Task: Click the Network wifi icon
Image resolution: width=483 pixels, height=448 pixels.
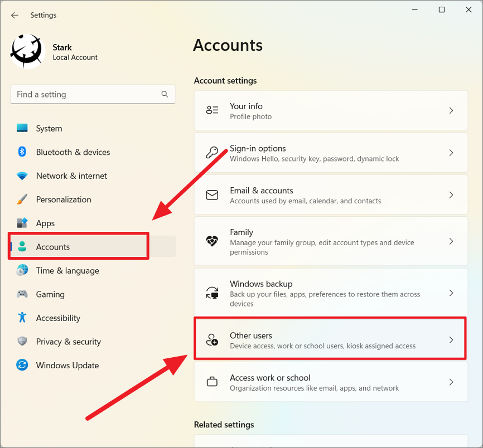Action: point(22,176)
